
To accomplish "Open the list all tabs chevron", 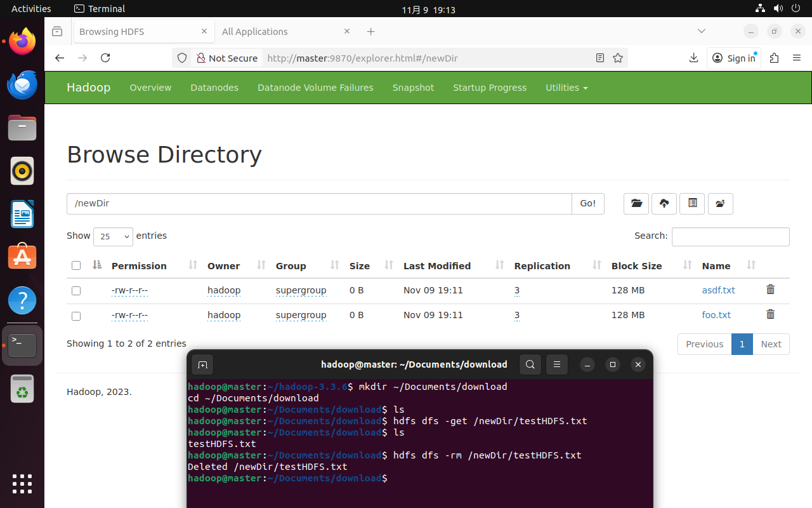I will click(x=701, y=31).
